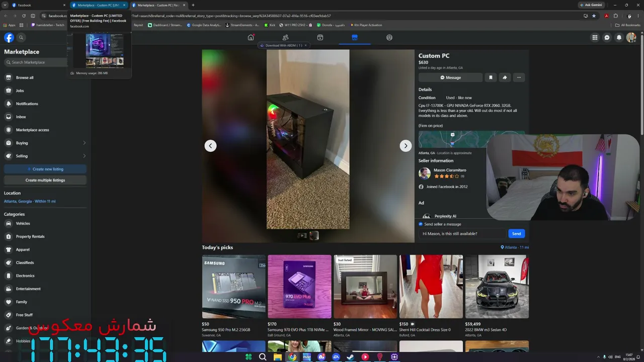The width and height of the screenshot is (644, 362).
Task: Expand the Buying section
Action: [x=45, y=143]
